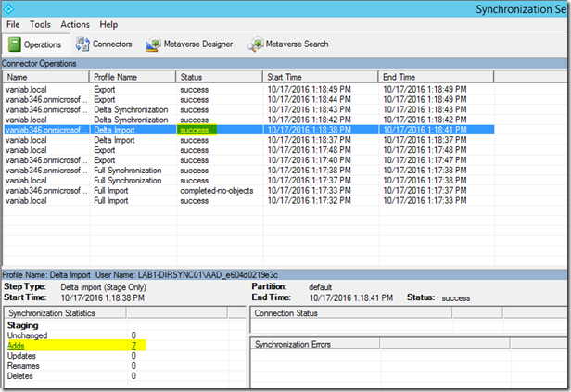The image size is (571, 392).
Task: Click the Step Type Delta Import (Stage Only) value
Action: (x=104, y=287)
